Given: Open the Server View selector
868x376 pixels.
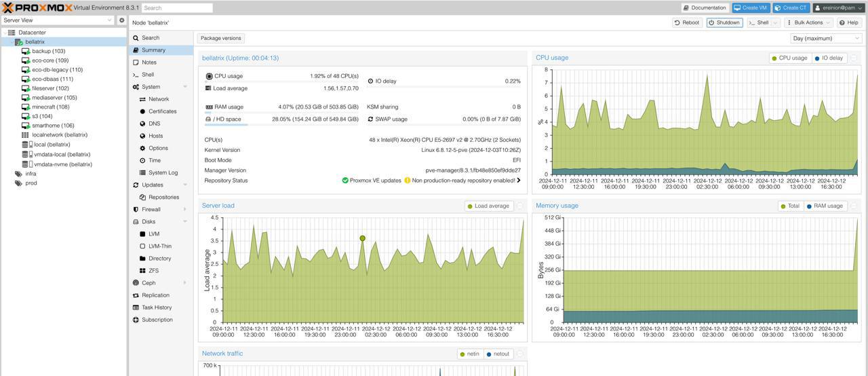Looking at the screenshot, I should [58, 20].
